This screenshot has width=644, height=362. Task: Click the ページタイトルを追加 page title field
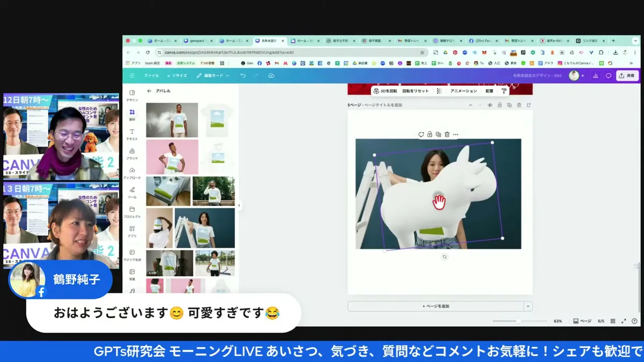pos(383,105)
